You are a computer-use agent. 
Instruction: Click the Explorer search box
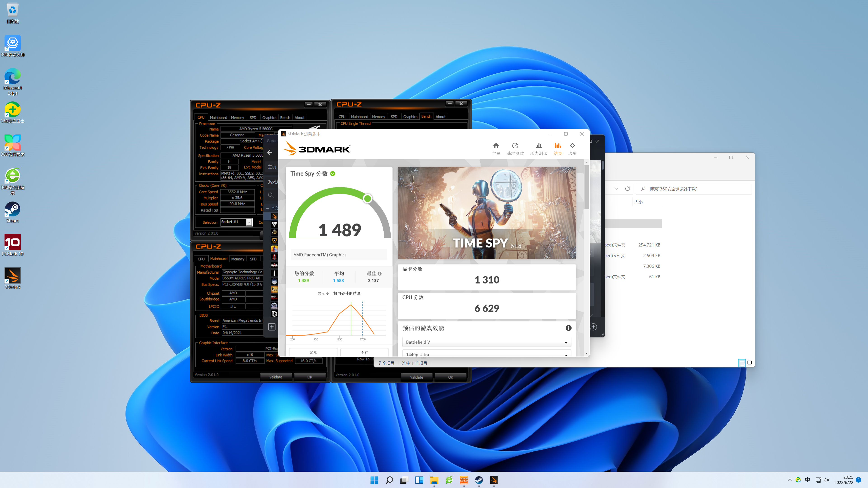tap(694, 189)
